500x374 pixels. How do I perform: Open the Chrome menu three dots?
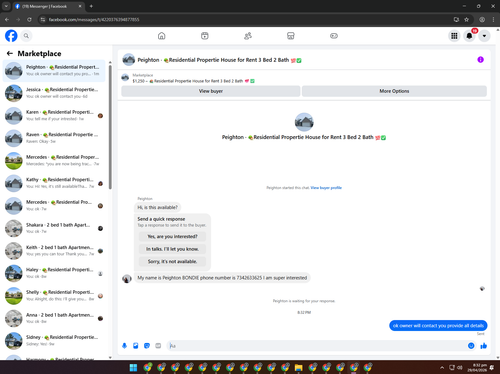click(493, 20)
